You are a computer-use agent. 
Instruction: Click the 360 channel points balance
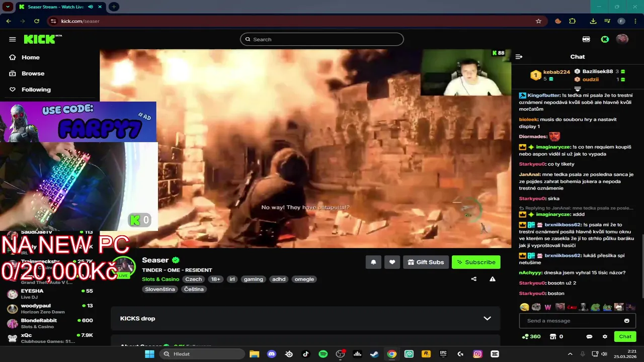pyautogui.click(x=532, y=336)
